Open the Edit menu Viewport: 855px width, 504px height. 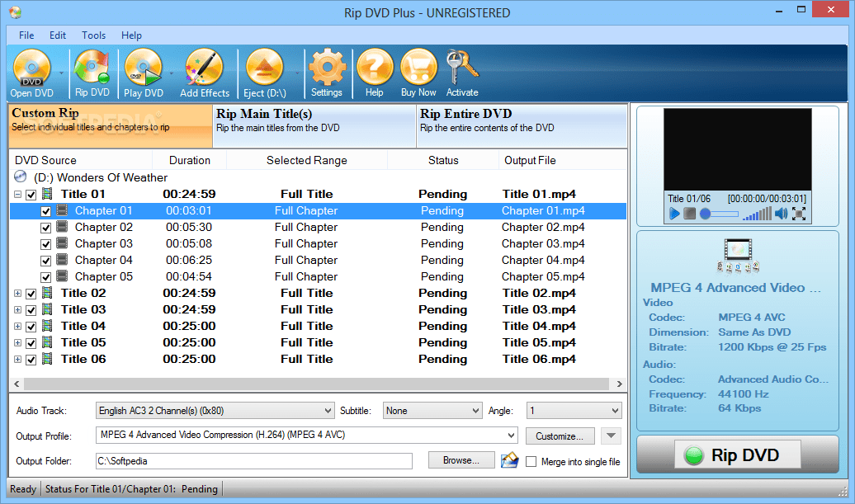click(58, 35)
